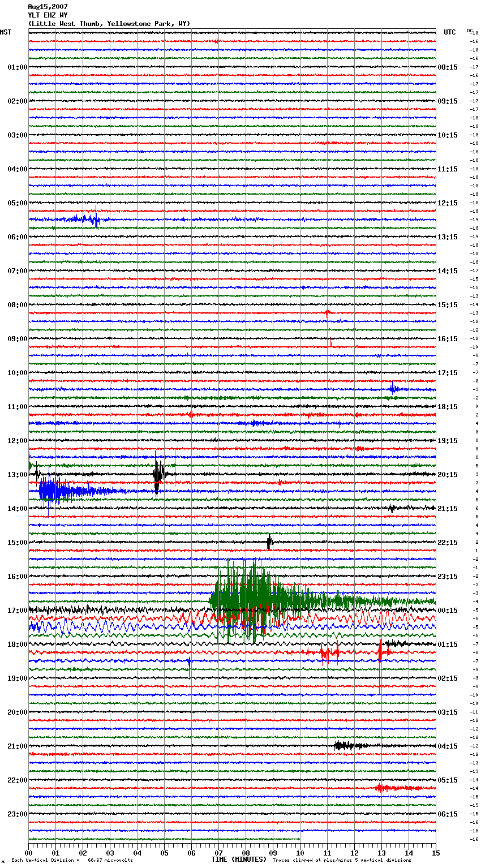The image size is (481, 868).
Task: Click the minute-axis tick label 03
Action: pyautogui.click(x=110, y=853)
